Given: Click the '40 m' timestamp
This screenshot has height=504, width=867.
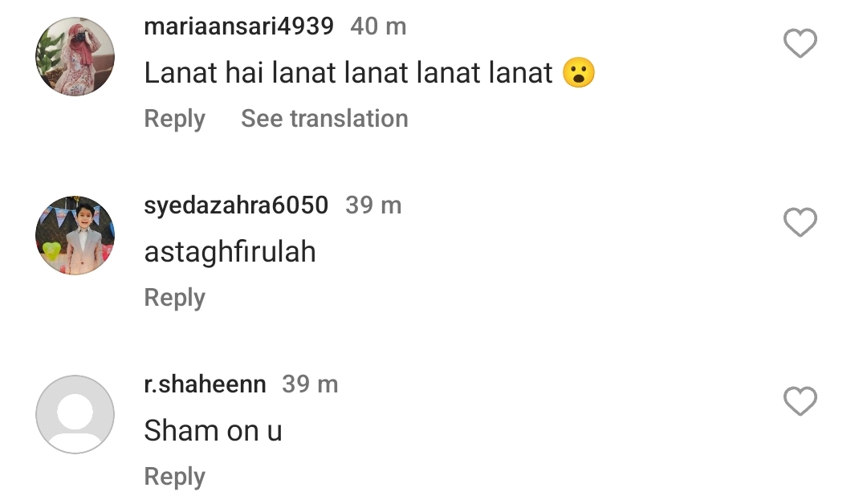Looking at the screenshot, I should click(x=378, y=26).
